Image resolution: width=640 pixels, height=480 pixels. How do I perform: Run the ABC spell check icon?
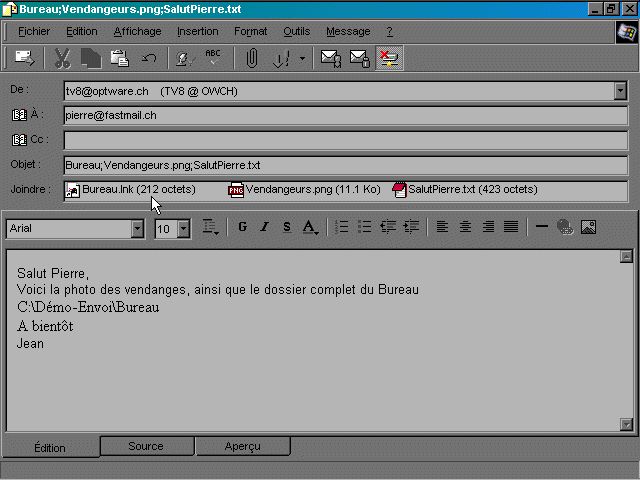tap(213, 58)
